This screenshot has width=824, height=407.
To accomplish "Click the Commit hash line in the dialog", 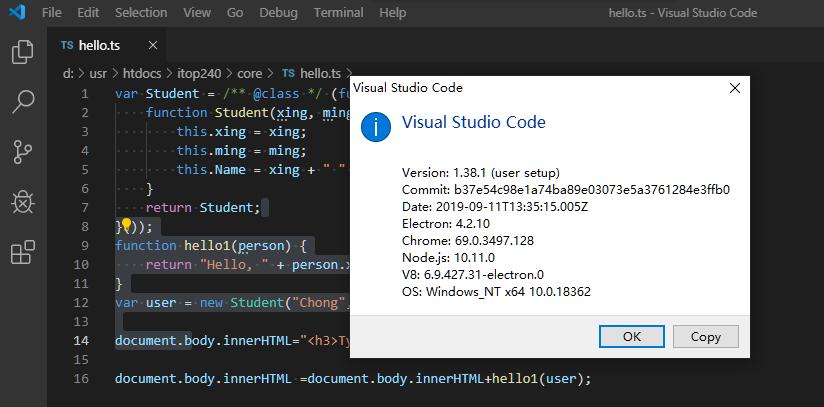I will [566, 190].
